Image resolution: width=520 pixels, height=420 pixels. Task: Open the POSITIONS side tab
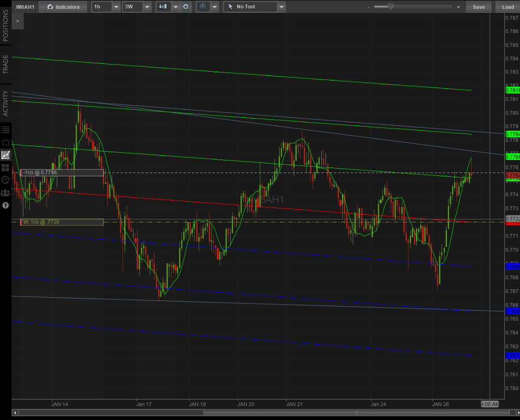point(5,25)
